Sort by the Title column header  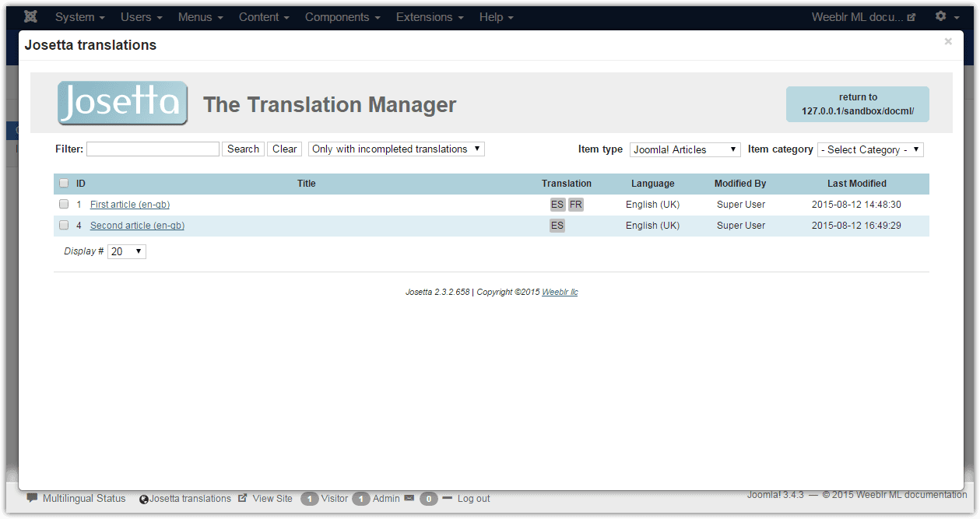coord(307,184)
